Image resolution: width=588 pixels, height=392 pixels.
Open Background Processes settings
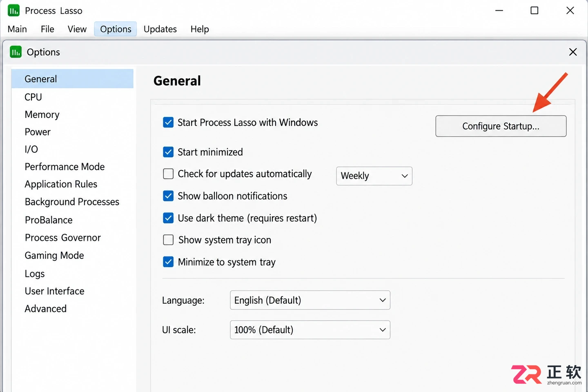[73, 202]
